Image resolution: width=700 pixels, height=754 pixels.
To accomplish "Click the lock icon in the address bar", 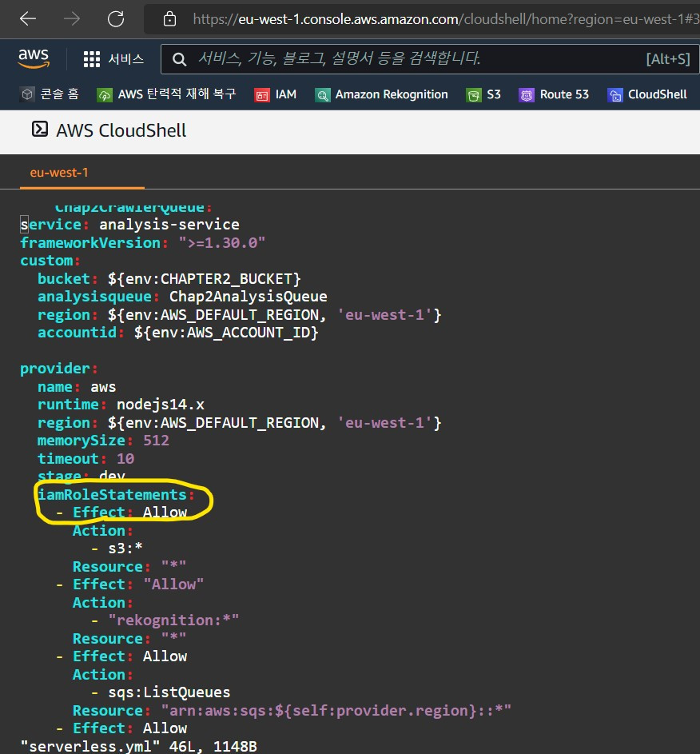I will [169, 19].
